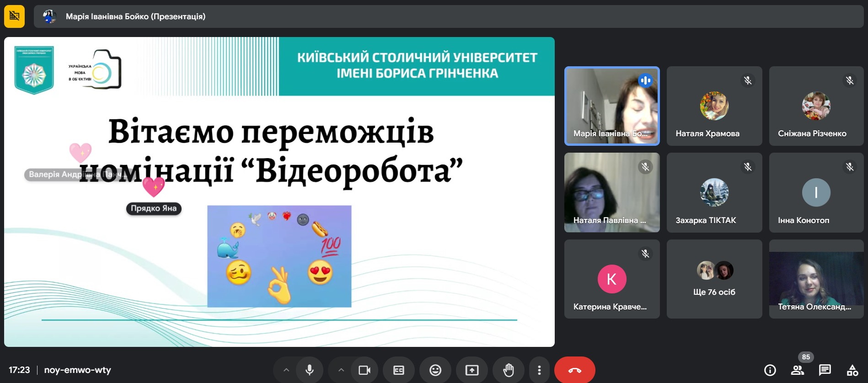The width and height of the screenshot is (868, 383).
Task: Open the emoji reactions picker
Action: [x=435, y=370]
